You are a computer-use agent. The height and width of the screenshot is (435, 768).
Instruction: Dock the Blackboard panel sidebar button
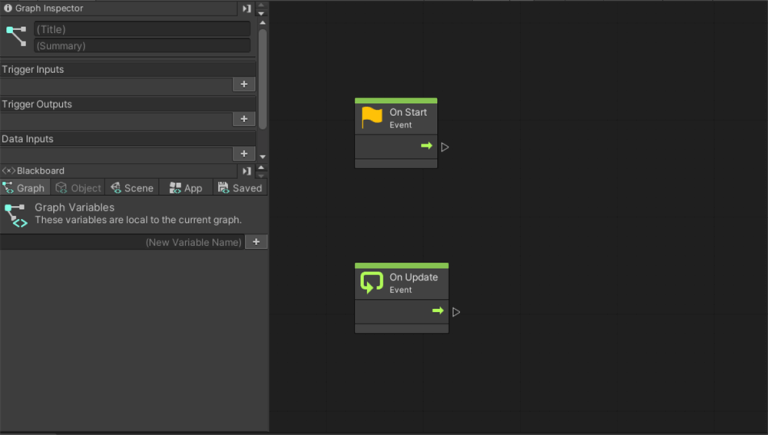click(246, 171)
